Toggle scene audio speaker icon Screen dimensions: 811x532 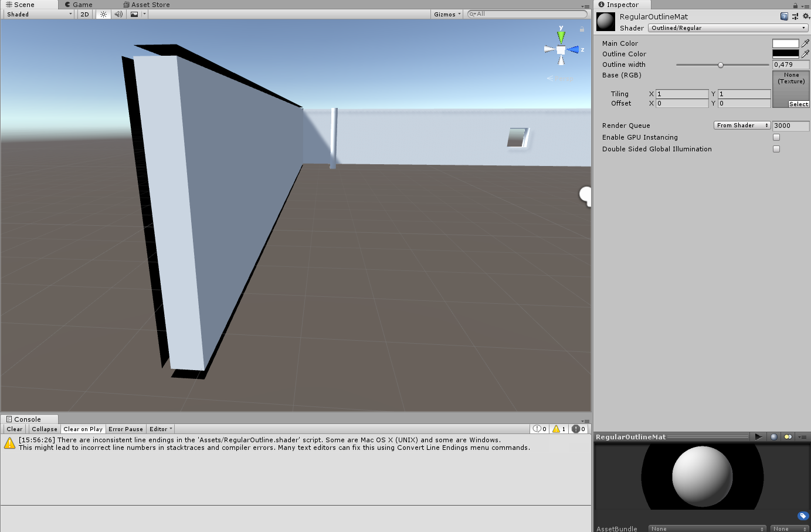(118, 14)
